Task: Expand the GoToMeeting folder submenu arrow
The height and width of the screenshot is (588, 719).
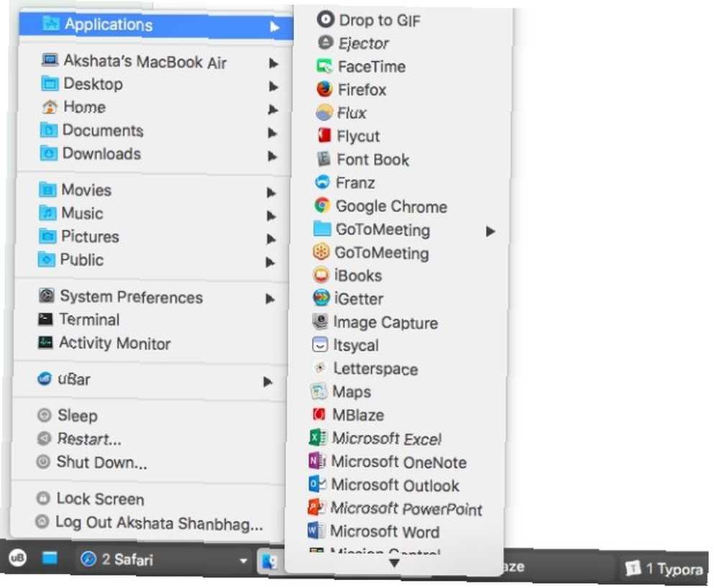Action: (x=490, y=231)
